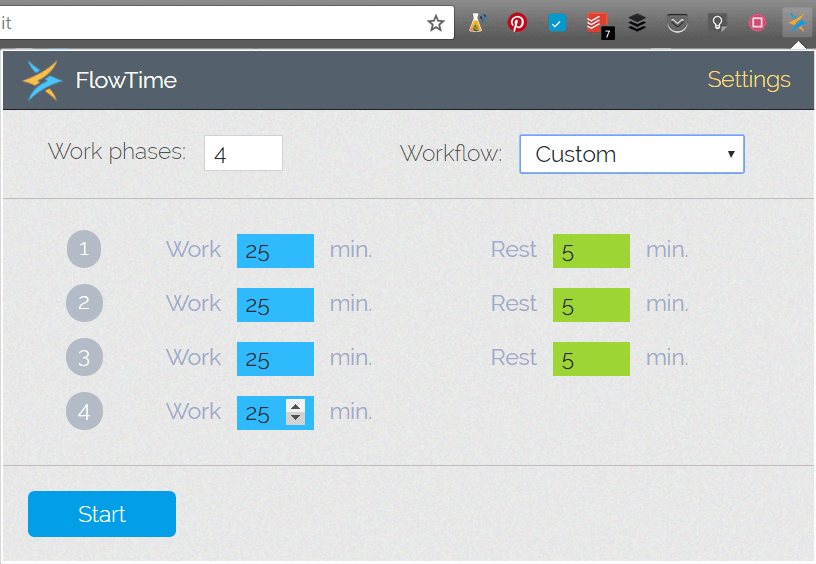This screenshot has width=816, height=564.
Task: Decrease phase 4 work minutes with down arrow
Action: point(296,418)
